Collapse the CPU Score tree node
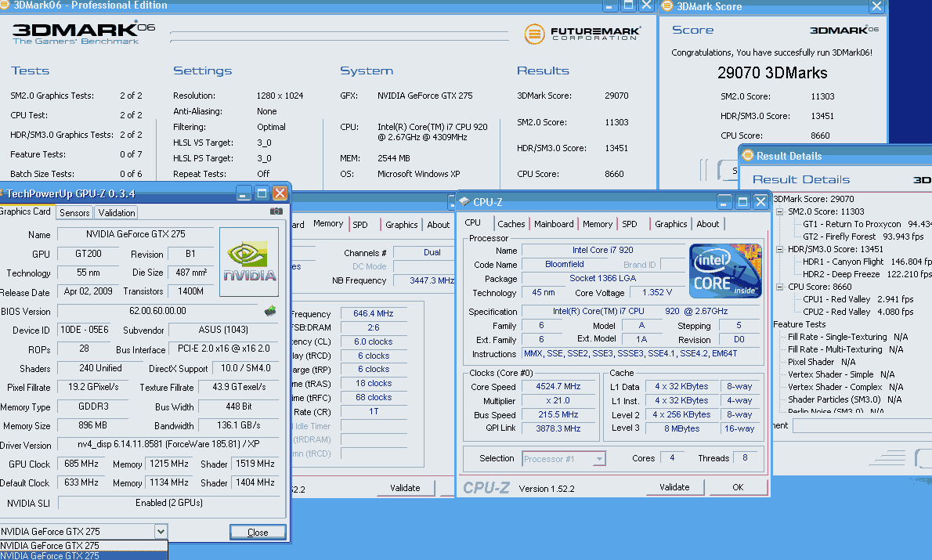This screenshot has height=560, width=932. pos(779,287)
